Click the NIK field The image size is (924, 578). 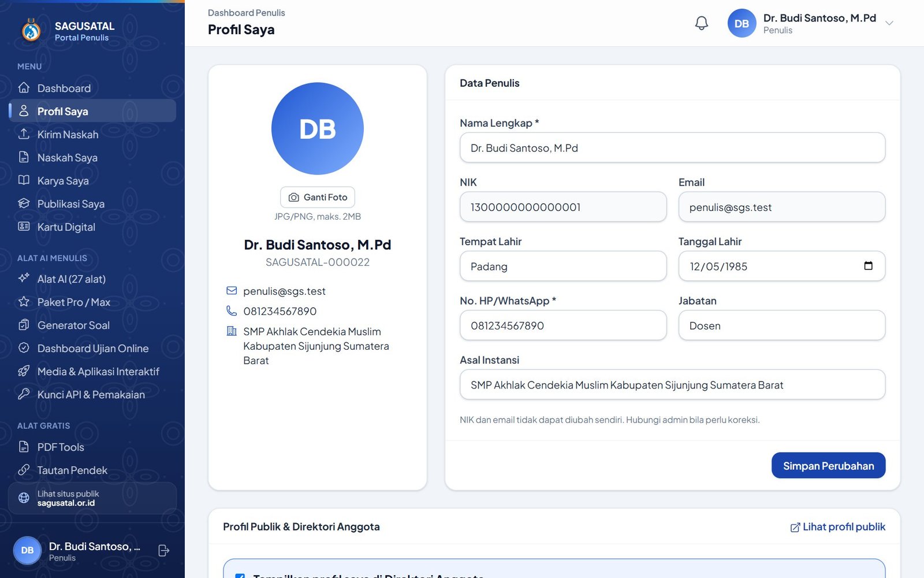click(x=563, y=207)
